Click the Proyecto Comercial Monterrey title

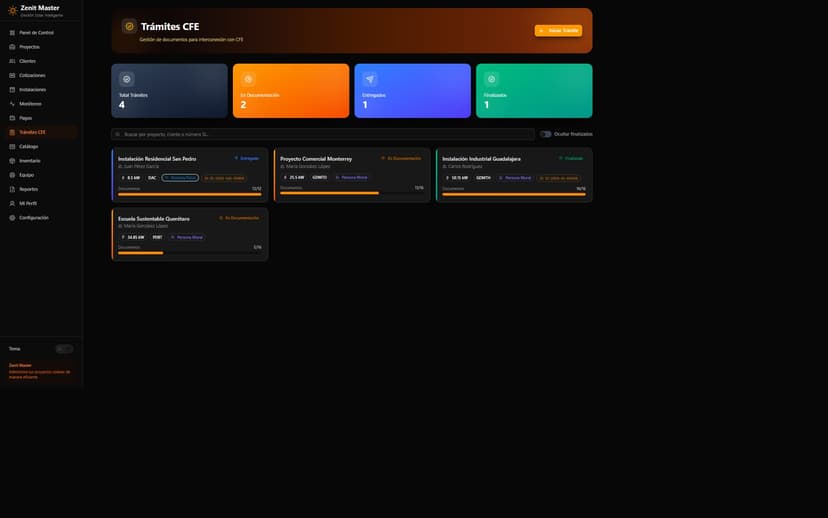coord(316,158)
